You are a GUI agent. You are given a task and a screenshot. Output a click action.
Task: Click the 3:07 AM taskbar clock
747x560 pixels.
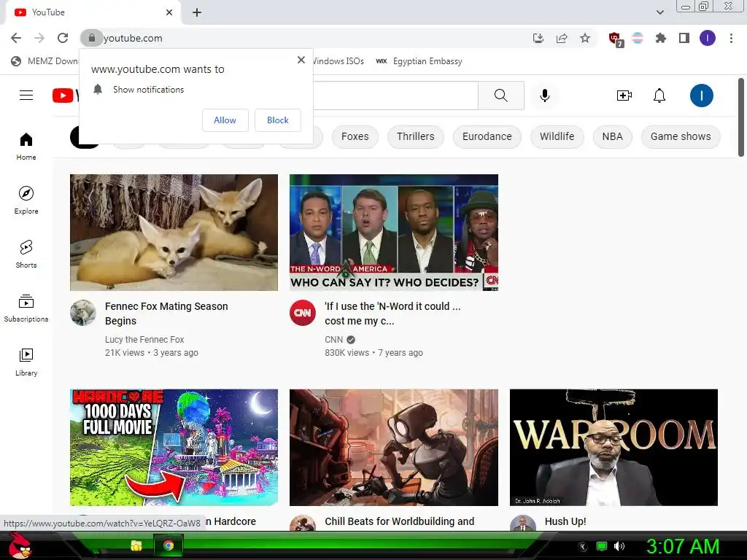pyautogui.click(x=682, y=546)
